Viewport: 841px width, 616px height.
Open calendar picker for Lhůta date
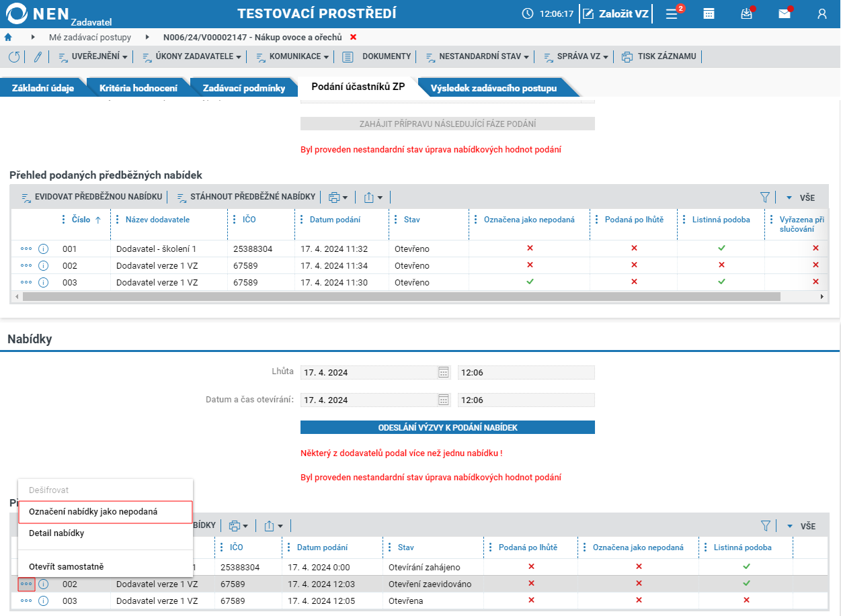[x=443, y=372]
